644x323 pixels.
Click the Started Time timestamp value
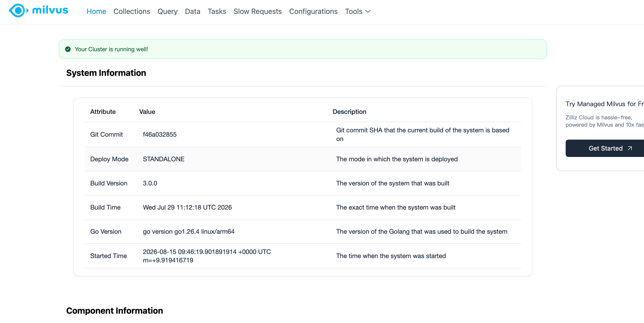coord(207,256)
